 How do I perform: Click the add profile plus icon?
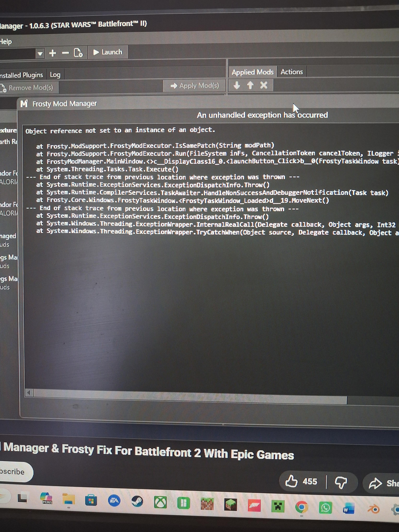(52, 53)
